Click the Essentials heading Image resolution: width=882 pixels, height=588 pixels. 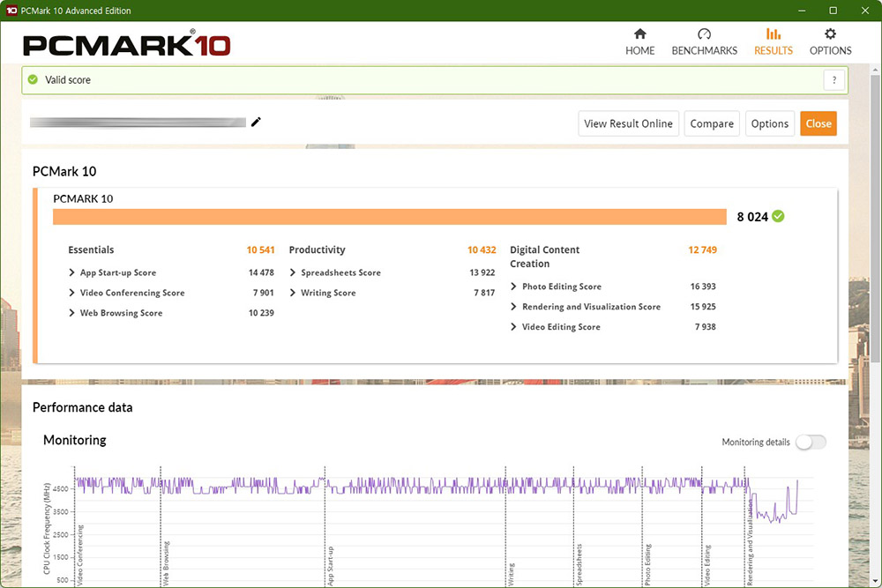pyautogui.click(x=91, y=250)
